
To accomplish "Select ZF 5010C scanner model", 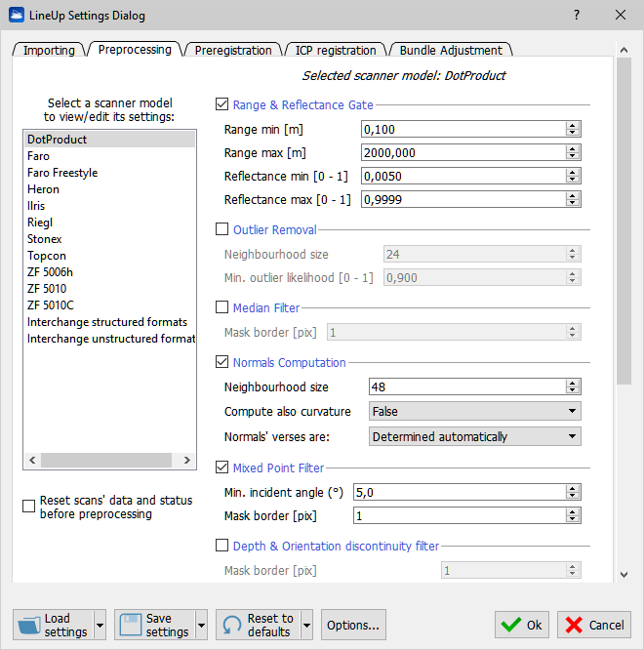I will click(109, 305).
